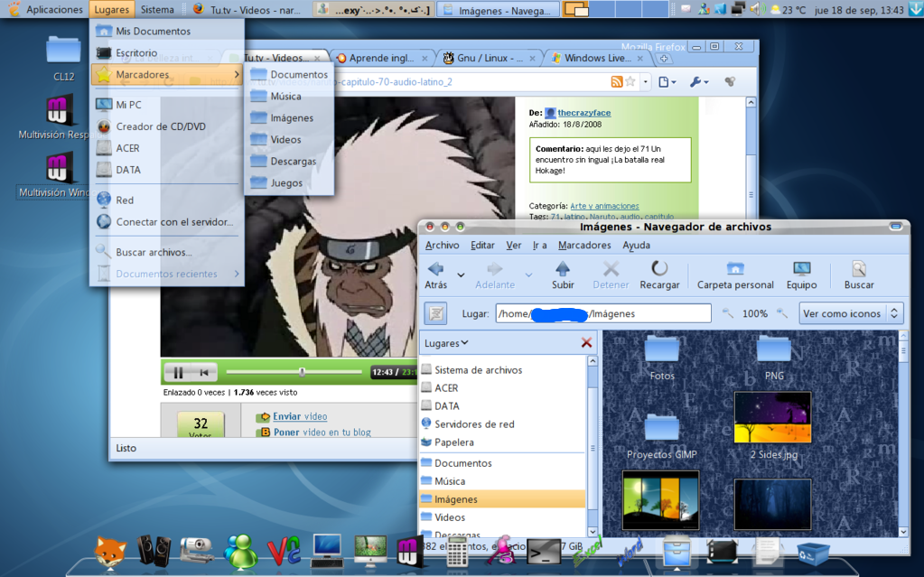Select the 2 Sides.jpg thumbnail

772,417
